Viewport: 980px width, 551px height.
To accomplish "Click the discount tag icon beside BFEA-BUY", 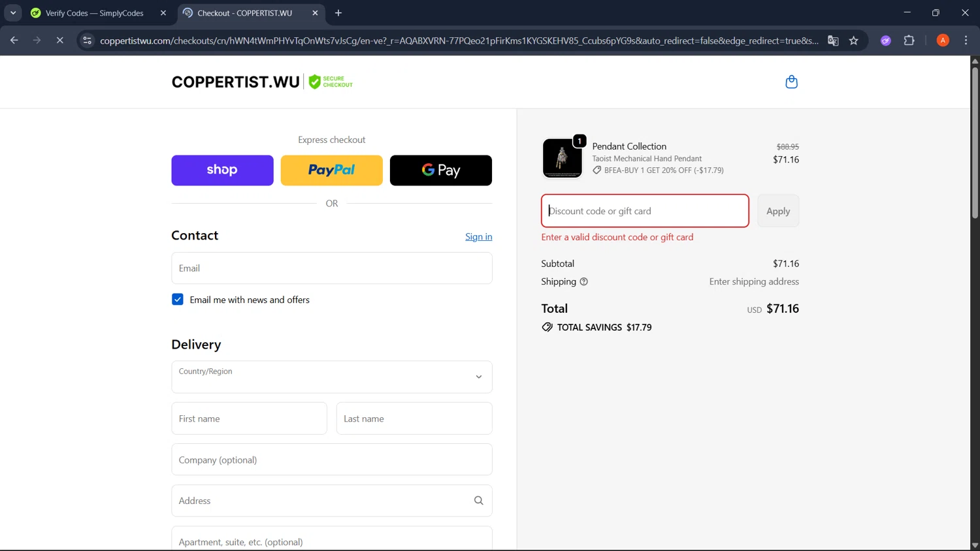I will click(x=596, y=170).
